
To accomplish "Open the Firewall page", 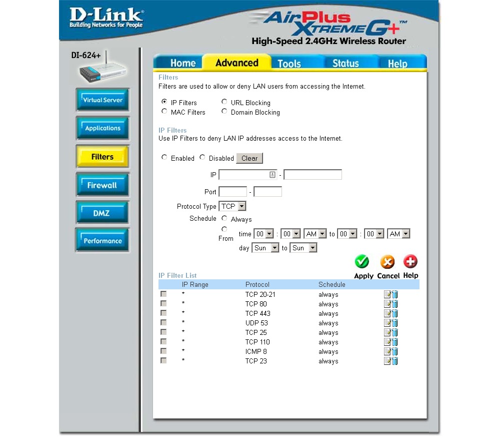I will click(x=102, y=185).
